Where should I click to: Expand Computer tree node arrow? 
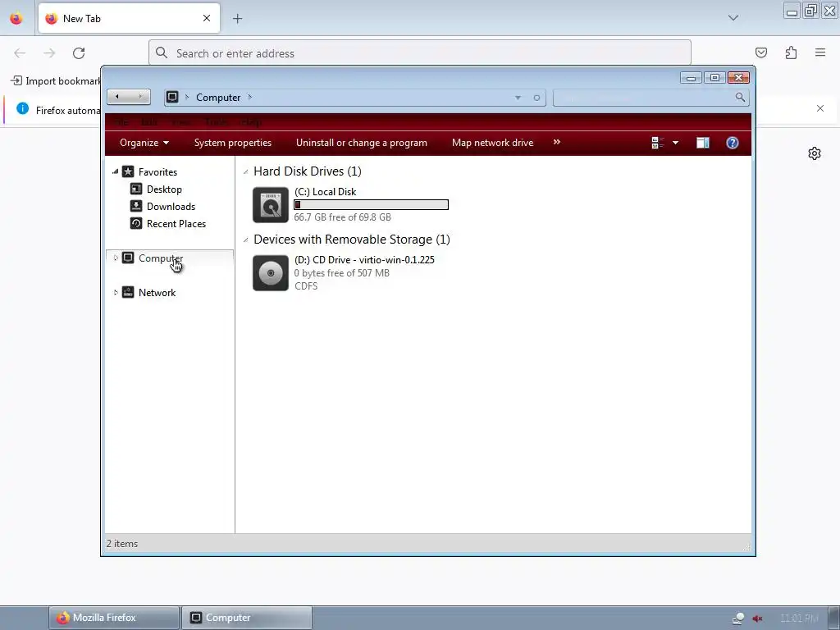pos(115,258)
